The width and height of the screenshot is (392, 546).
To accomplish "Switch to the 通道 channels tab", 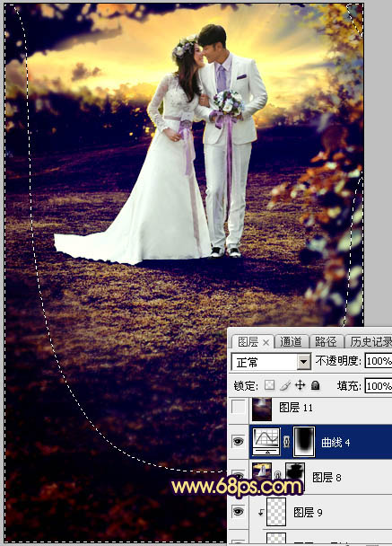I will [x=292, y=342].
